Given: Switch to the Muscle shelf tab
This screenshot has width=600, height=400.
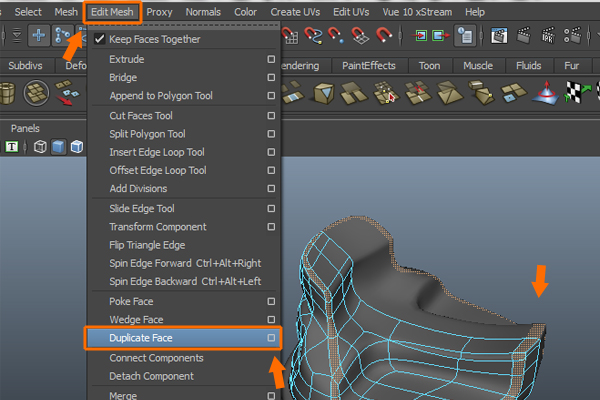Looking at the screenshot, I should 477,66.
